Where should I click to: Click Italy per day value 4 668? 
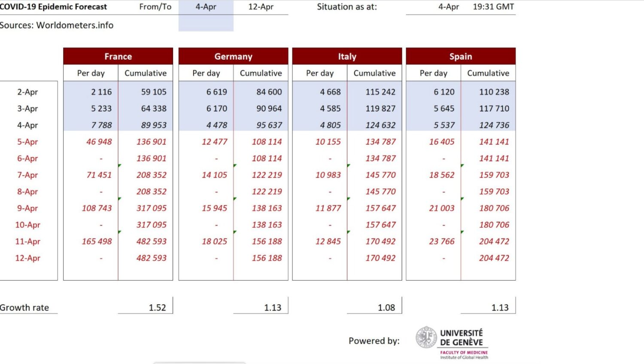click(x=330, y=92)
